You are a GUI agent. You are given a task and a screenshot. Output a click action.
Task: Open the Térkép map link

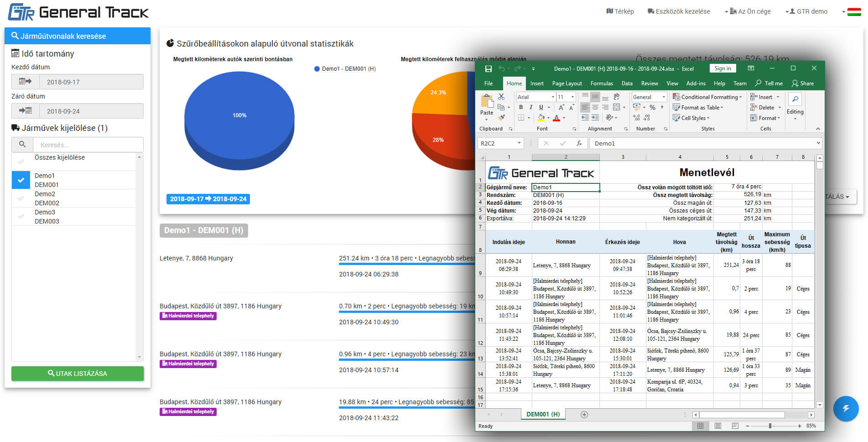tap(620, 11)
